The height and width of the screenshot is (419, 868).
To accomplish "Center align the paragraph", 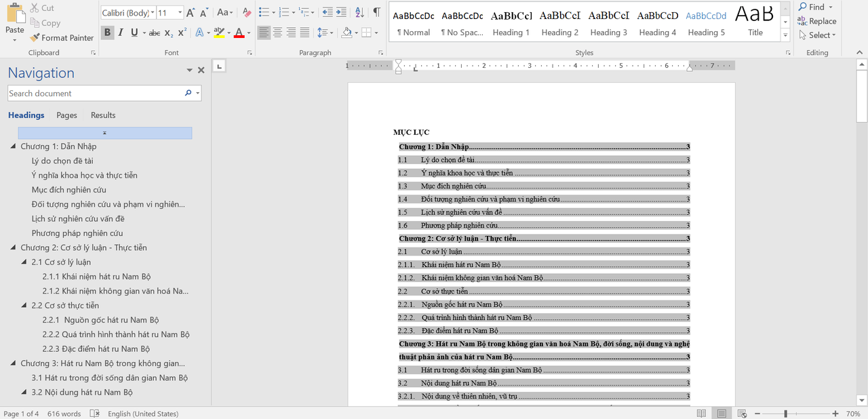I will (x=277, y=33).
